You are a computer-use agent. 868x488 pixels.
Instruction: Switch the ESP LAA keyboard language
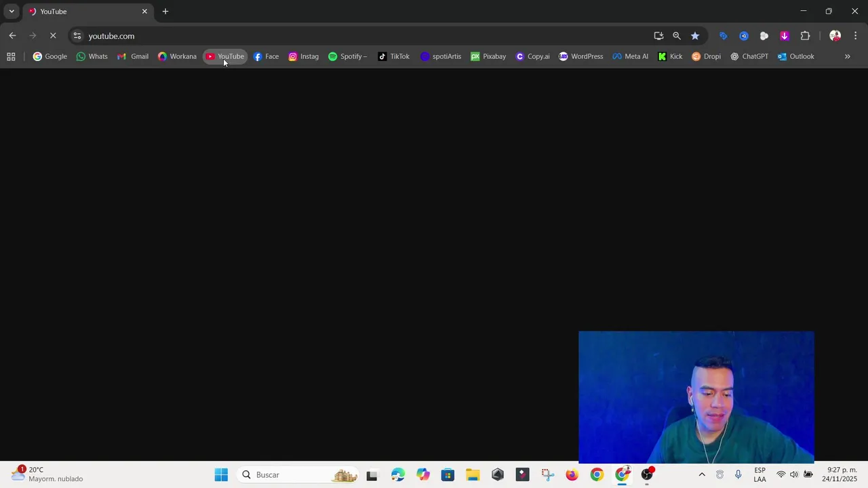pyautogui.click(x=759, y=474)
